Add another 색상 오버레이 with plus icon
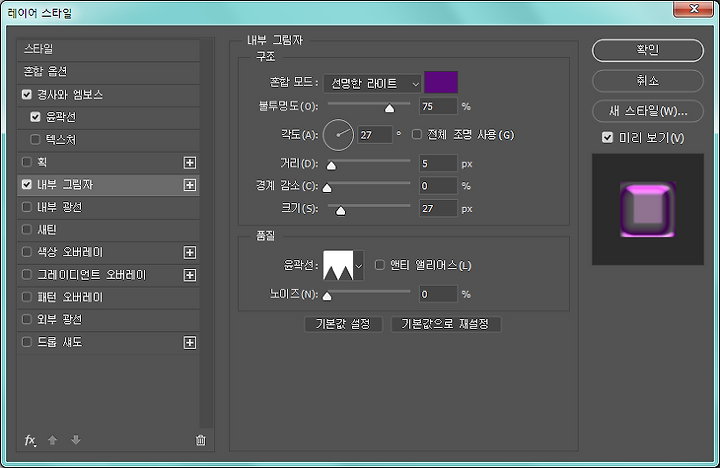This screenshot has height=468, width=720. [x=190, y=252]
